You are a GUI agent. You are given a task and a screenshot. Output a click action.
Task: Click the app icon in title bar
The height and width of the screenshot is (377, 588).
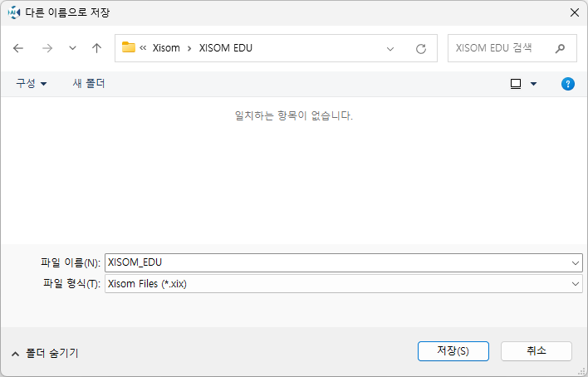[x=14, y=12]
